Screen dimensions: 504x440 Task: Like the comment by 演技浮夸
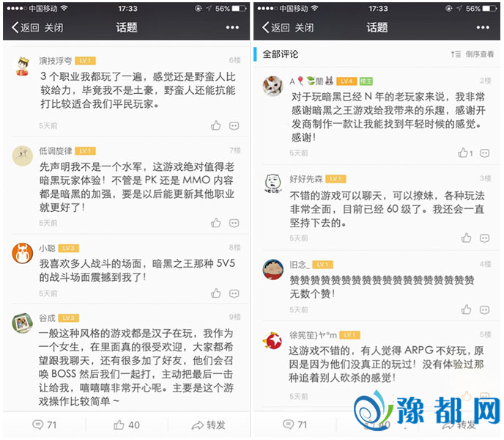[215, 125]
